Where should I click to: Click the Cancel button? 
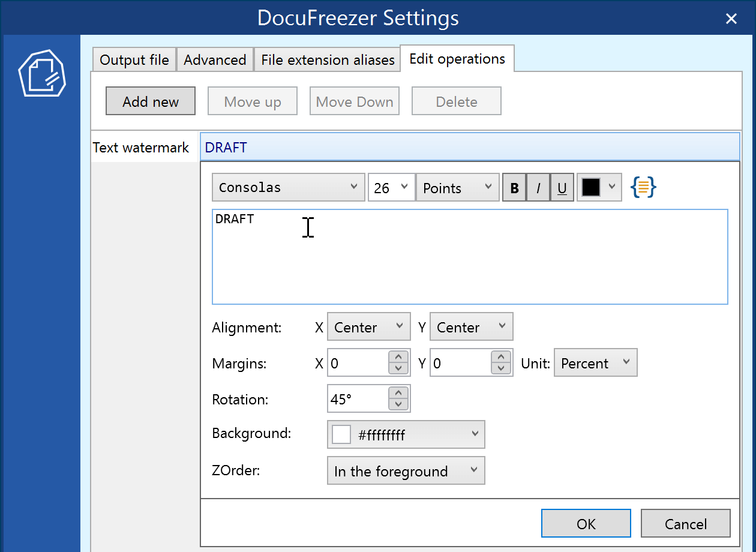tap(685, 524)
